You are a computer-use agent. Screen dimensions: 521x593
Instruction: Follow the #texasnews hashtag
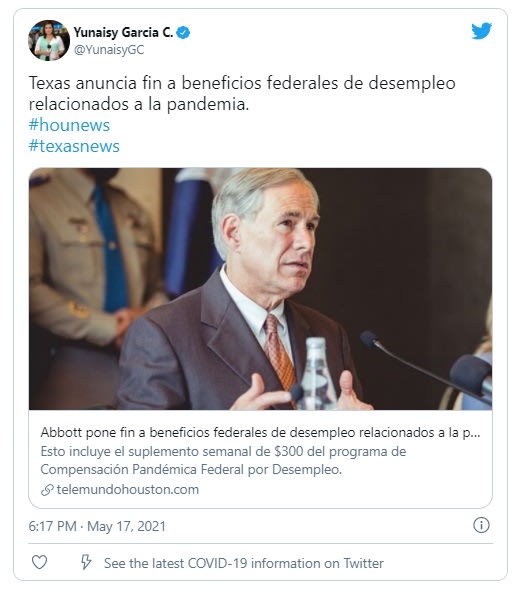tap(74, 146)
